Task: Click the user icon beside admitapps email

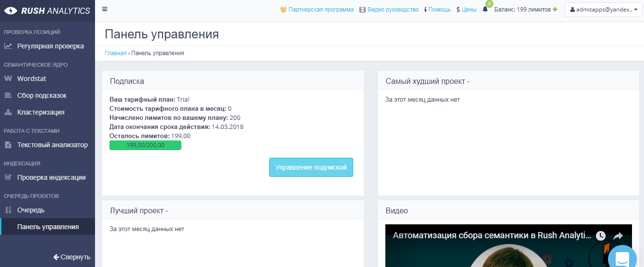Action: coord(572,10)
